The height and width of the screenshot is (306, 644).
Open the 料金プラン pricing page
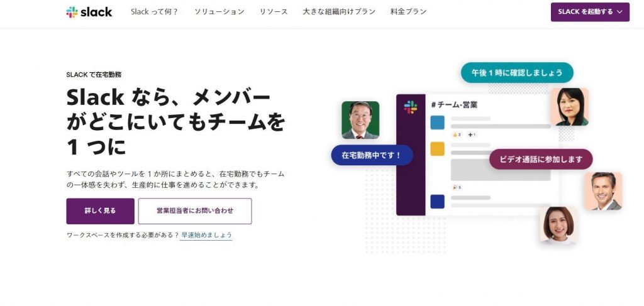[x=408, y=12]
